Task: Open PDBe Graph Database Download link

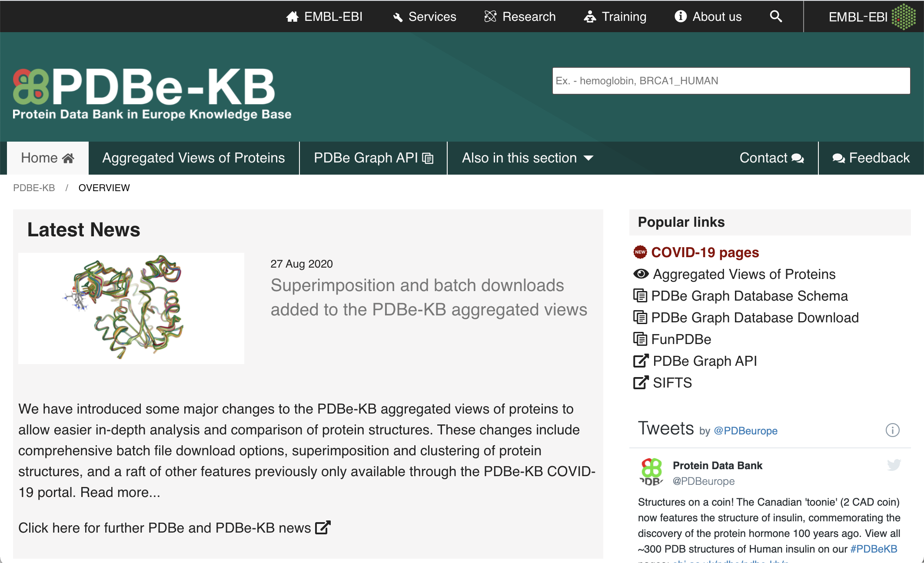Action: click(x=755, y=318)
